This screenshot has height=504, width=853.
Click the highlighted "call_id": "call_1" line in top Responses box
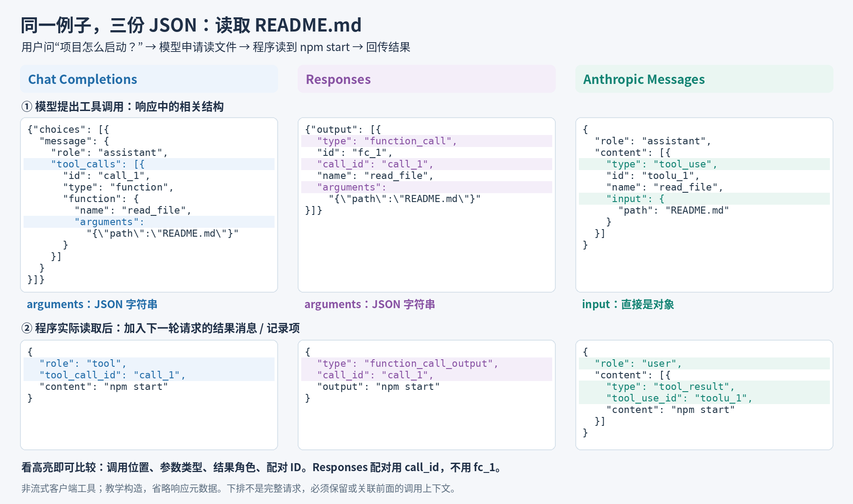426,164
